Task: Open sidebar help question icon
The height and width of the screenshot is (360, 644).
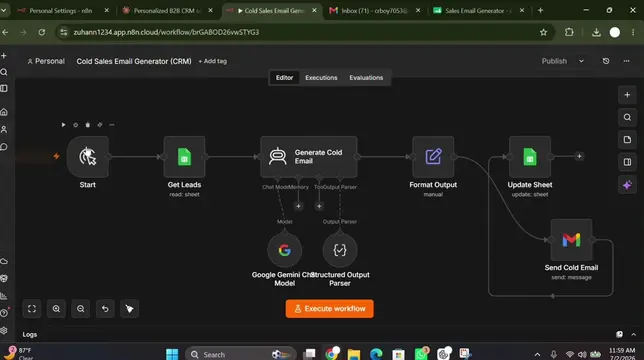Action: click(x=4, y=313)
